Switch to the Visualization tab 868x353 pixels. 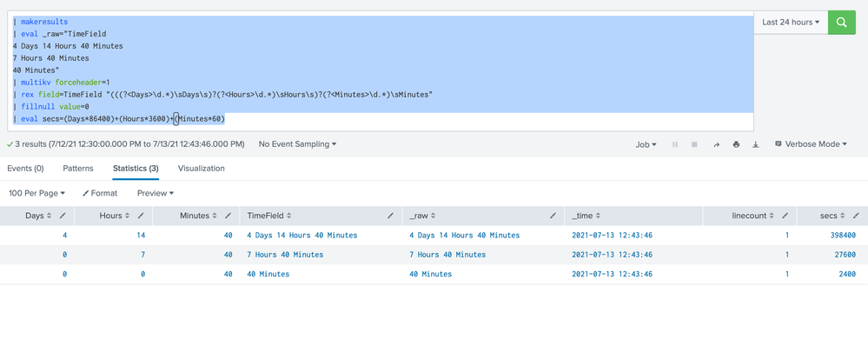tap(201, 169)
